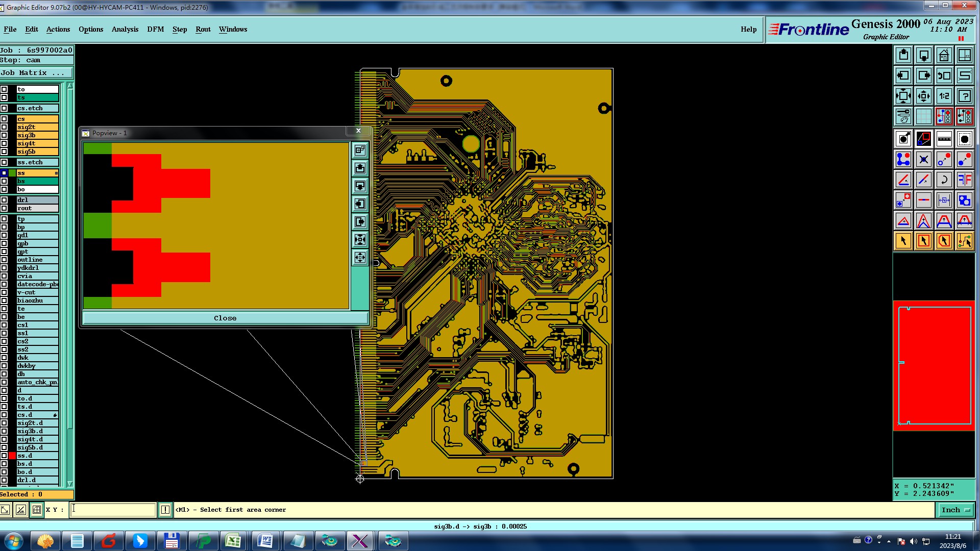Image resolution: width=980 pixels, height=551 pixels.
Task: Click the question mark zoom help icon
Action: click(x=964, y=96)
